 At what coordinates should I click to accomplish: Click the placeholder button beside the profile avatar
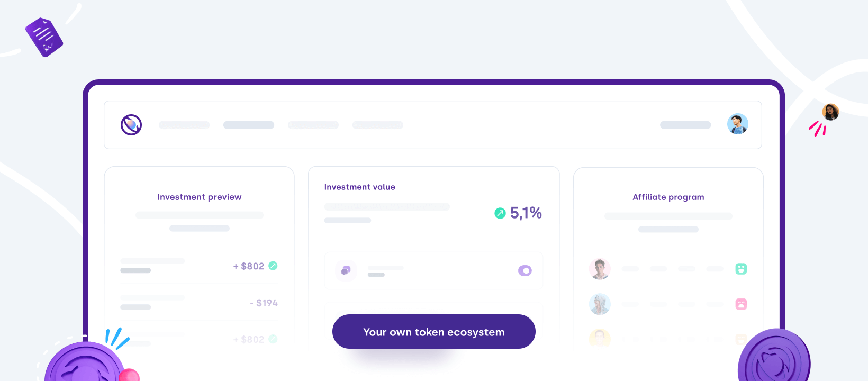click(x=685, y=125)
